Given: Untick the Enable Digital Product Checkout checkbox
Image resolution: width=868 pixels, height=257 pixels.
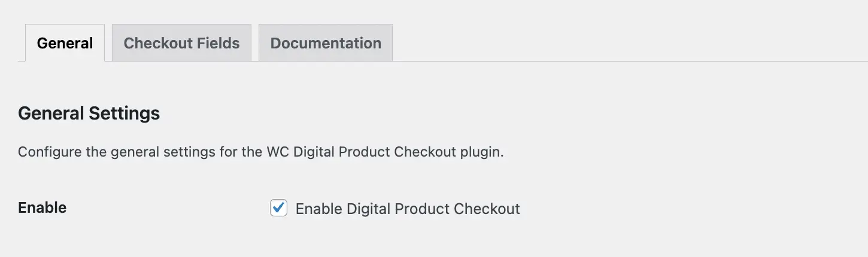Looking at the screenshot, I should point(278,208).
